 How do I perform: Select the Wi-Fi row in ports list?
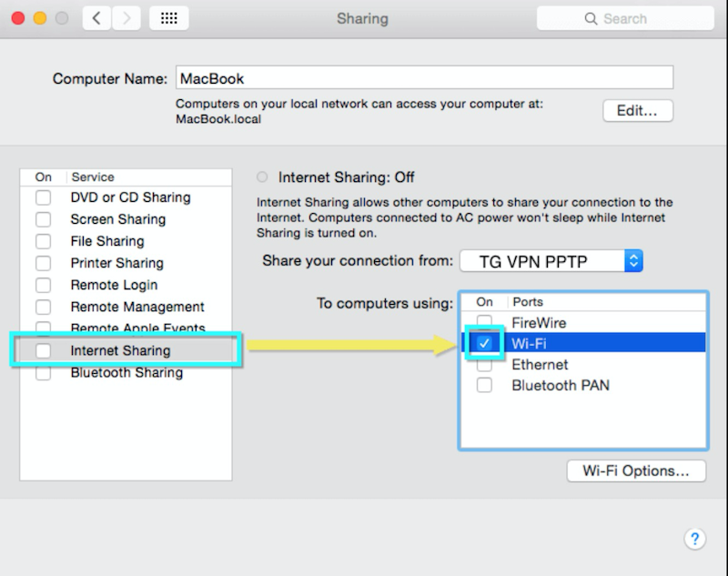tap(591, 343)
